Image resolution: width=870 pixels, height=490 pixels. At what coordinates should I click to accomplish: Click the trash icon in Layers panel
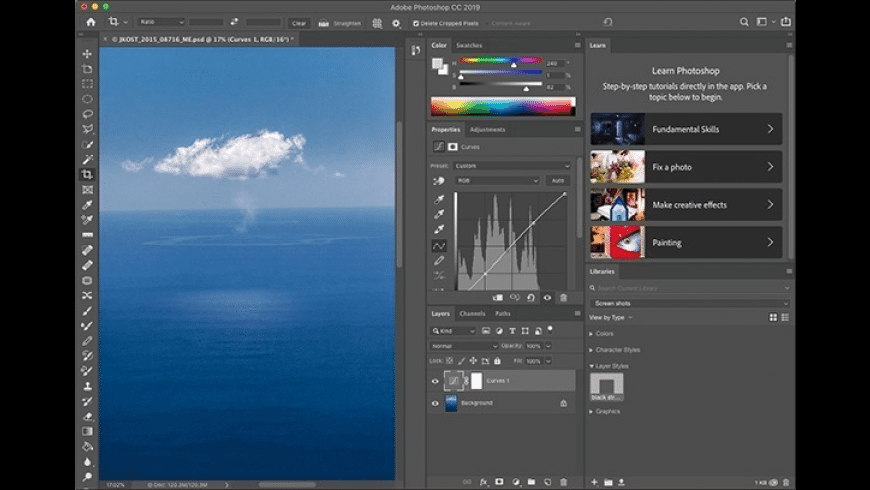click(563, 482)
